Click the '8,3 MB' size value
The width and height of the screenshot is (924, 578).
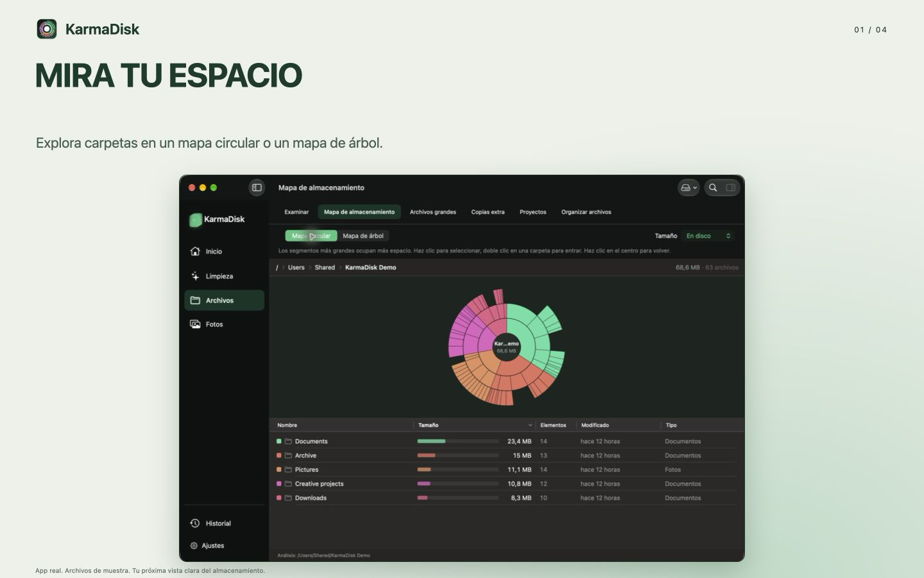point(521,498)
